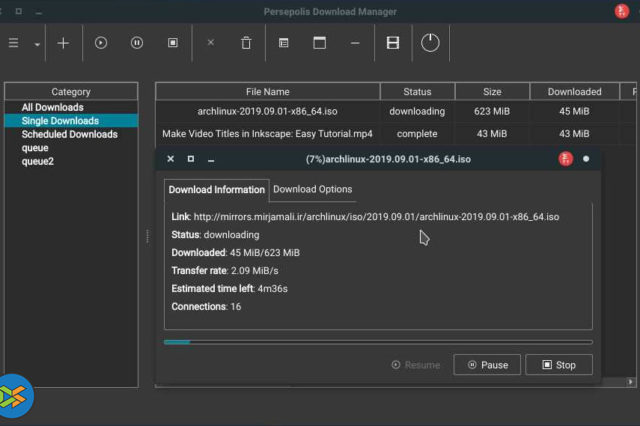
Task: Add a new download with the plus icon
Action: coord(63,43)
